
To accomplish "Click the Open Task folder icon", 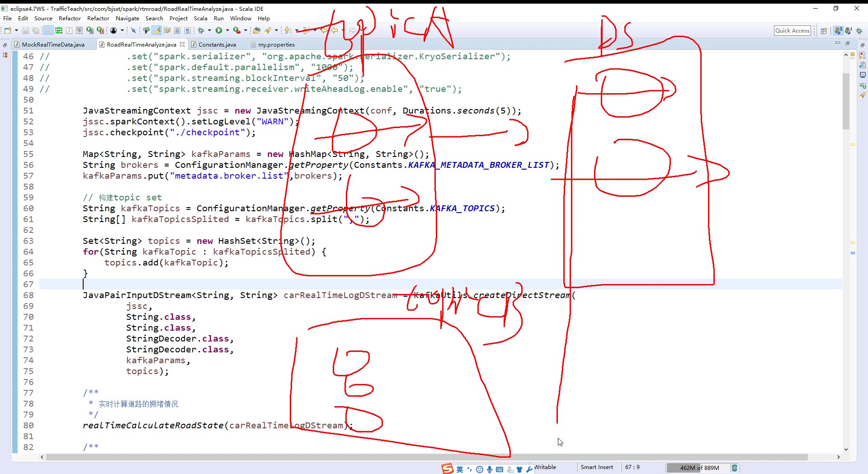I will (256, 30).
